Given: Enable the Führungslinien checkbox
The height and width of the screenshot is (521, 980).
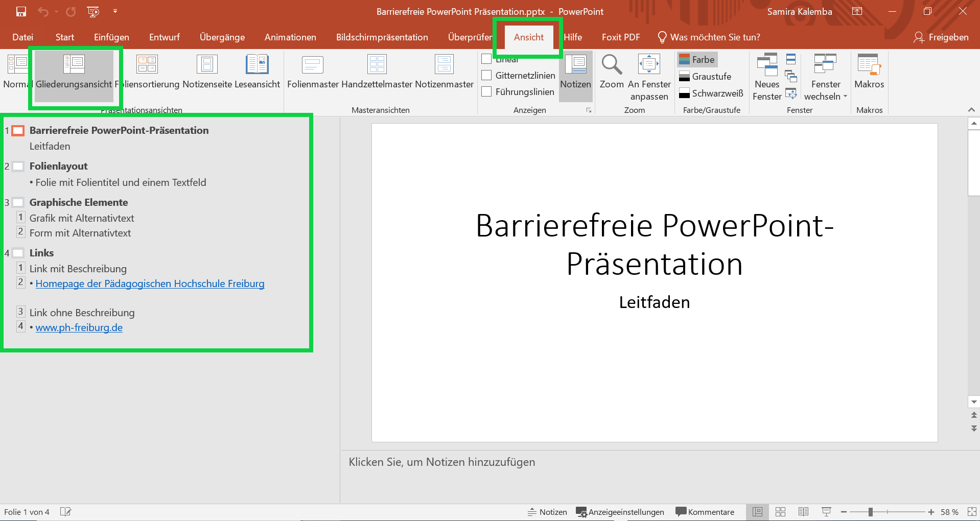Looking at the screenshot, I should click(x=486, y=92).
